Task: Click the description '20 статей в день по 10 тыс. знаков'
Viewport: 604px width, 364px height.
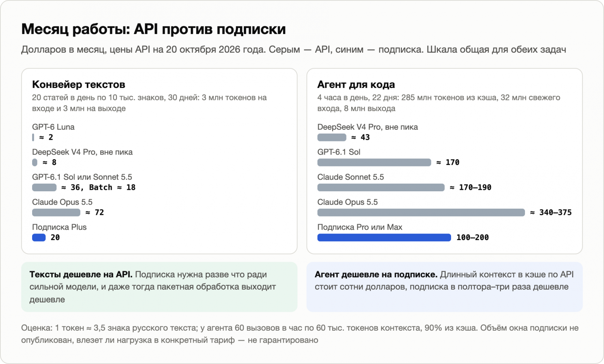Action: tap(149, 103)
